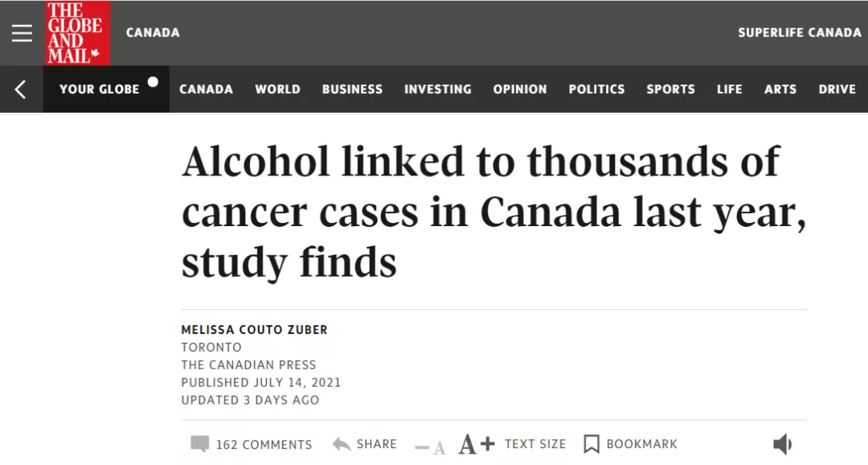Open the Investing section
This screenshot has height=465, width=868.
point(438,89)
